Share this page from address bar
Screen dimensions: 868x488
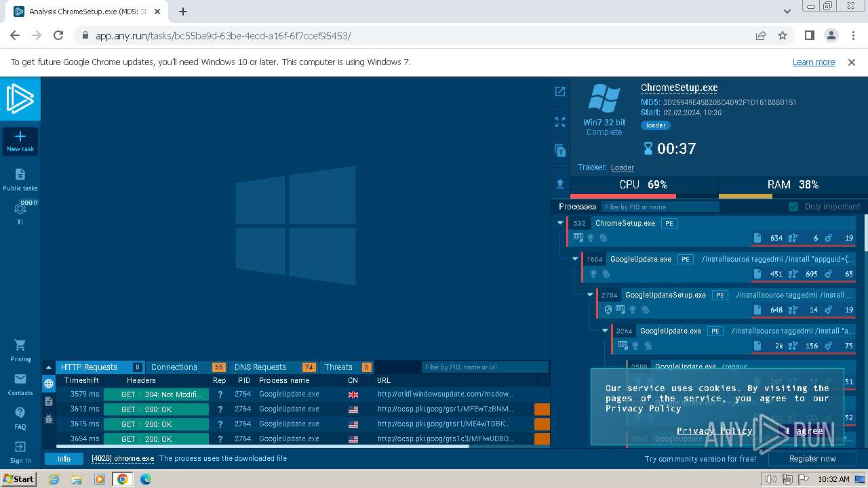pyautogui.click(x=761, y=35)
